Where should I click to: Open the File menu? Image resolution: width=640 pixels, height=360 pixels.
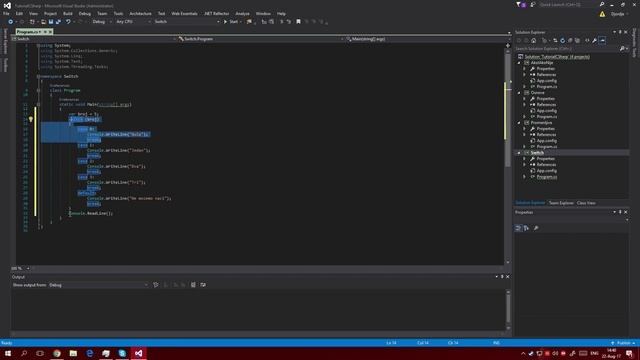[6, 13]
